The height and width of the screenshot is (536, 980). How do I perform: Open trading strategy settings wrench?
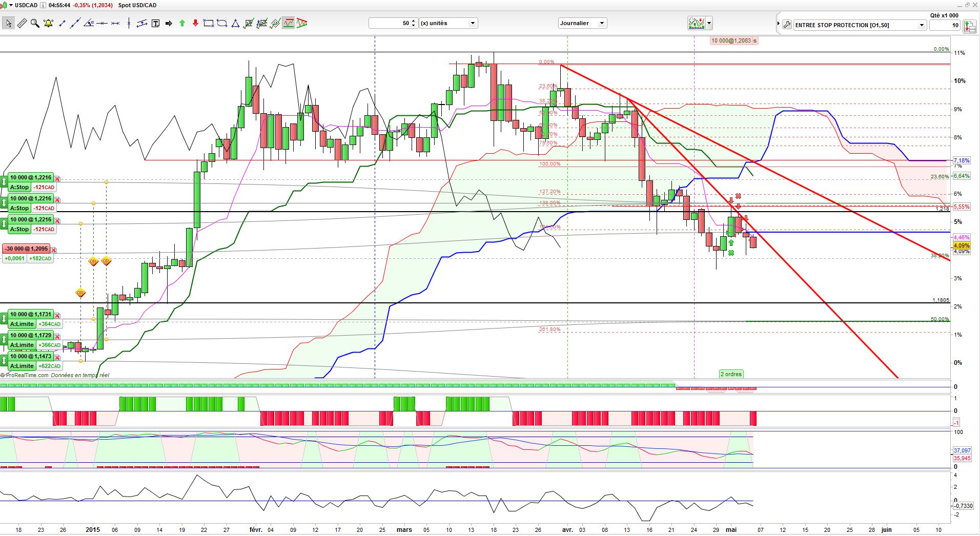pos(787,24)
